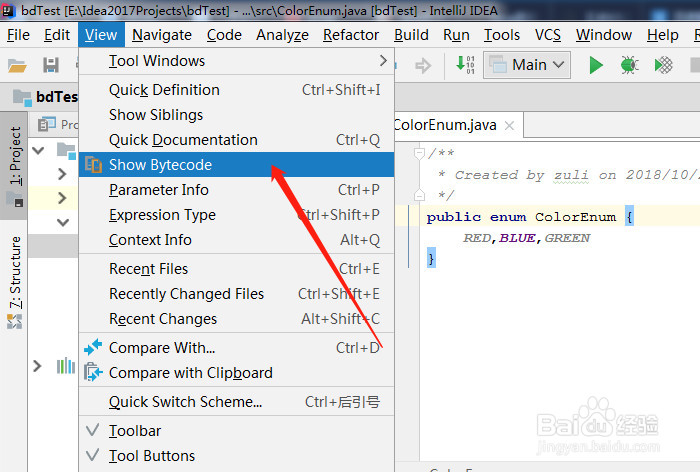This screenshot has height=472, width=700.
Task: Toggle the 7: Structure tool window
Action: click(x=15, y=281)
